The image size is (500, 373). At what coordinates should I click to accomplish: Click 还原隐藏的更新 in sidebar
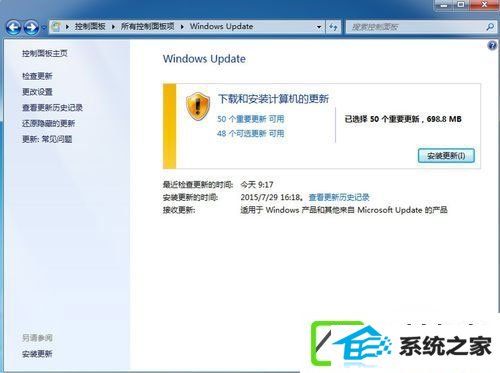(x=48, y=123)
